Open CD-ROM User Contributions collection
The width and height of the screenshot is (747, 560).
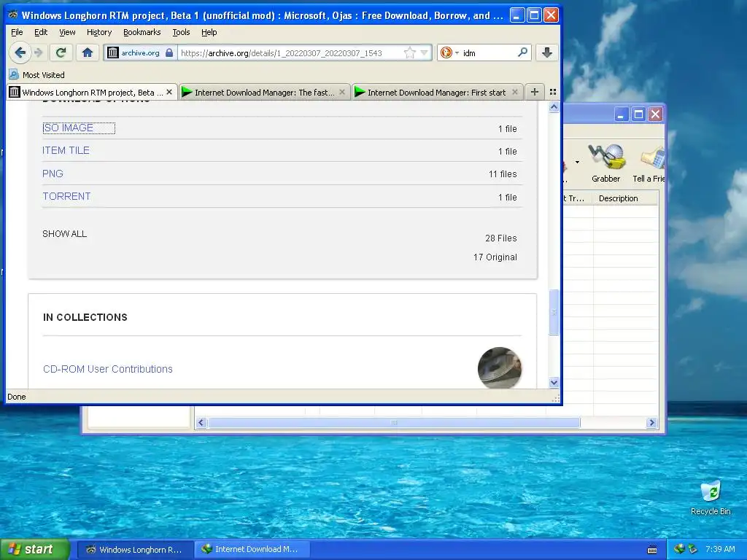click(108, 369)
